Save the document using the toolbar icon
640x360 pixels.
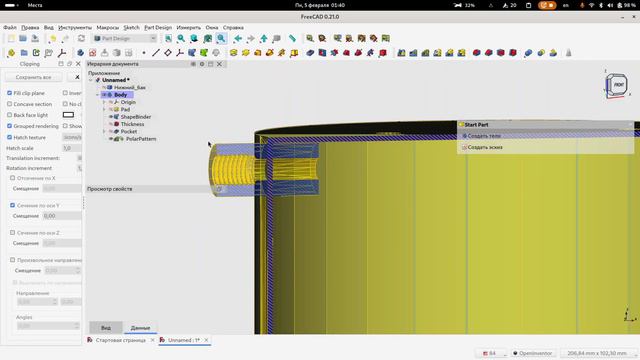pos(35,38)
